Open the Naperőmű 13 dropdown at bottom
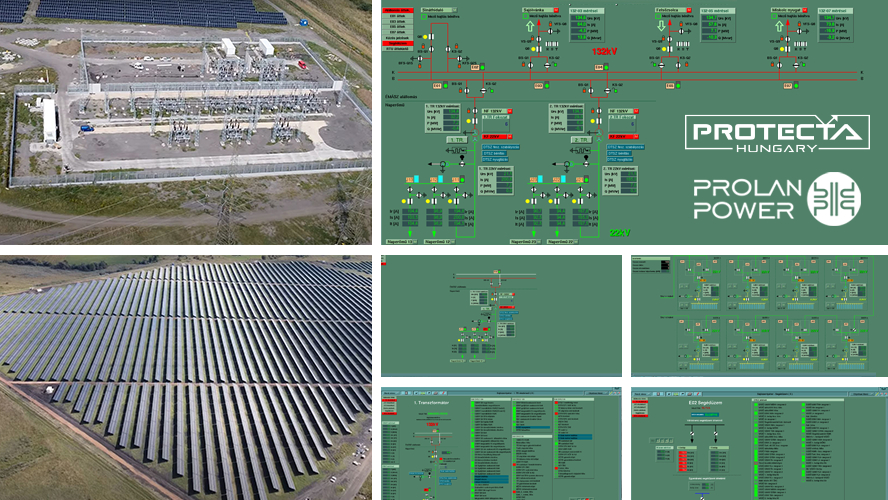 pyautogui.click(x=415, y=241)
